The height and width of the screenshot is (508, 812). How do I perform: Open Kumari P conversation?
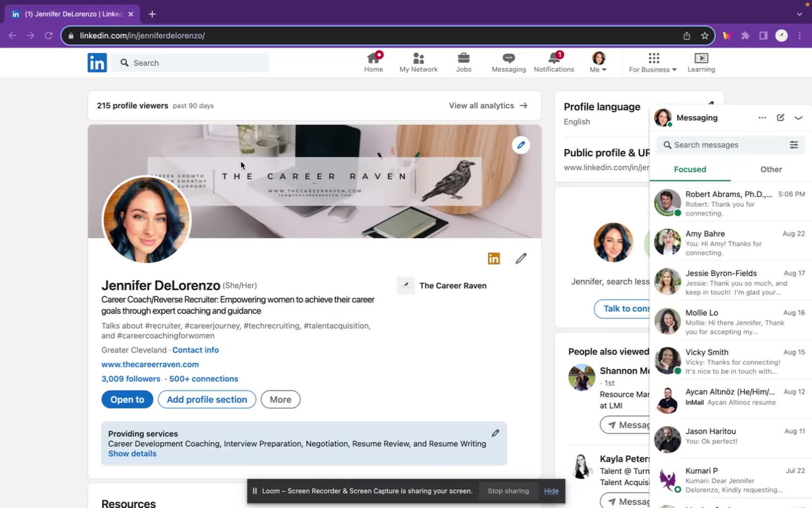click(731, 480)
